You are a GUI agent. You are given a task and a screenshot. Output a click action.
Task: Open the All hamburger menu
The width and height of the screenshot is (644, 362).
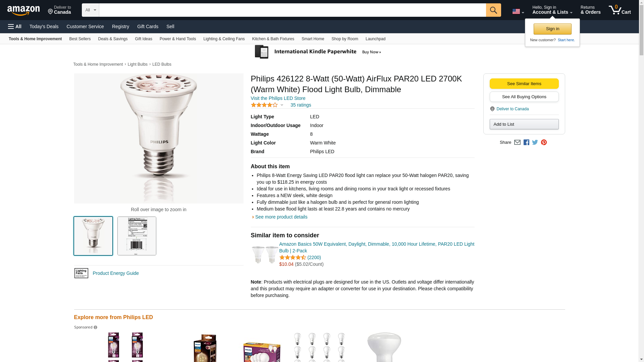click(x=15, y=26)
